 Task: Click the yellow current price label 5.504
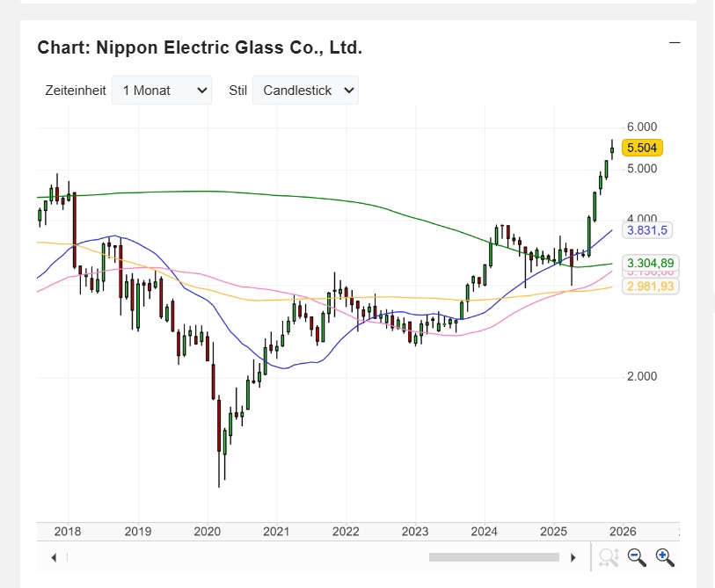(x=641, y=148)
